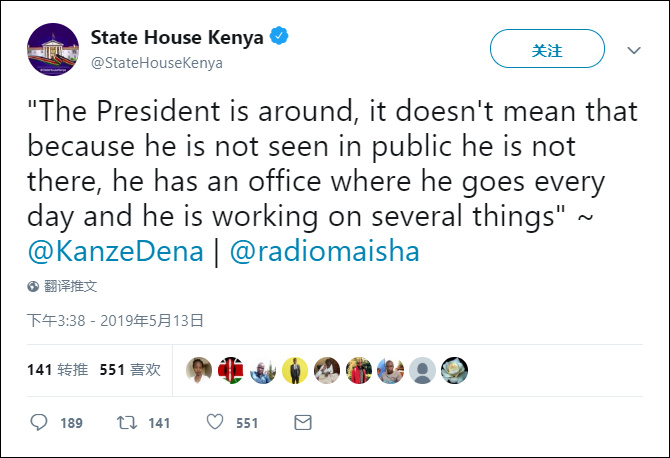Click the @StateHouseKenya handle
Image resolution: width=670 pixels, height=458 pixels.
[x=157, y=63]
